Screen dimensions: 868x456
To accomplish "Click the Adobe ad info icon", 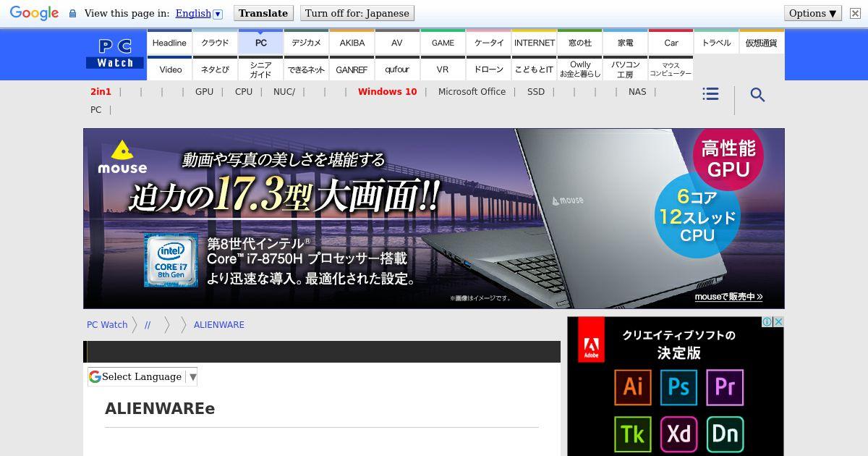I will tap(767, 322).
